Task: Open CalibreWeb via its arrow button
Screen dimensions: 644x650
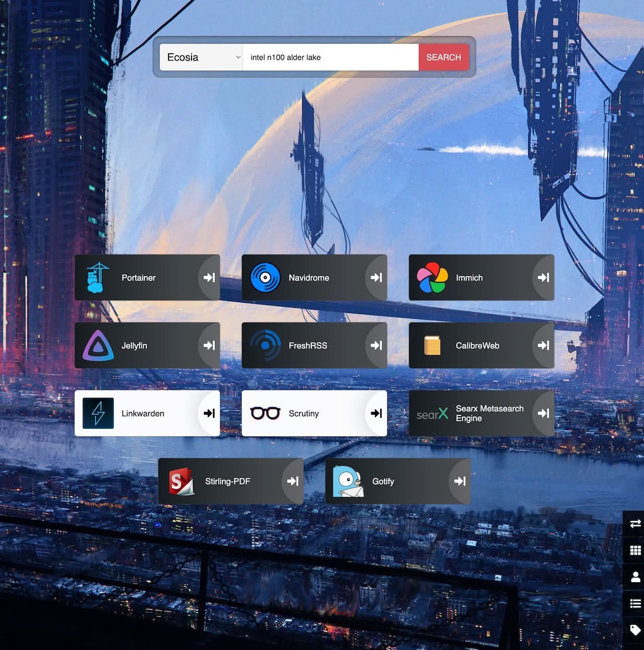Action: point(543,345)
